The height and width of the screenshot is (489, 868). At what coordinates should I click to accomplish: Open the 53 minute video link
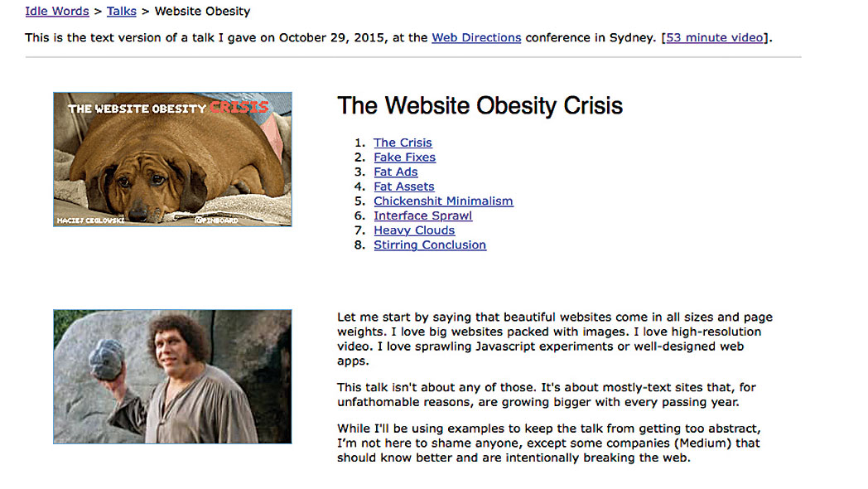pyautogui.click(x=716, y=37)
